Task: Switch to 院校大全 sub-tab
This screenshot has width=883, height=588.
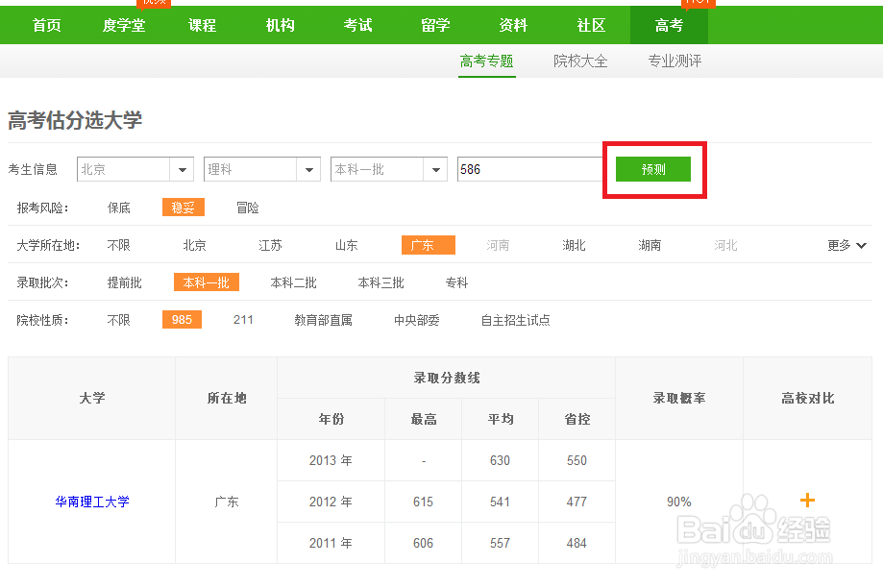Action: [x=580, y=61]
